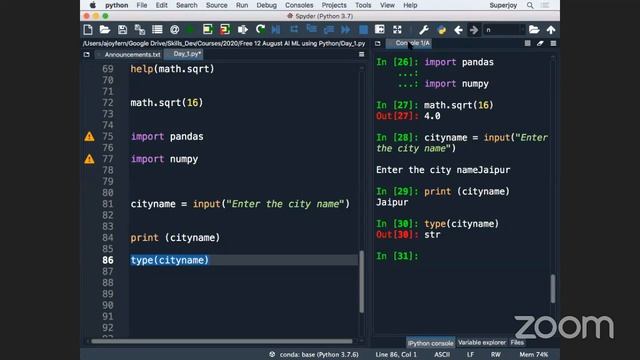
Task: Browse working directory folder icon
Action: click(534, 30)
